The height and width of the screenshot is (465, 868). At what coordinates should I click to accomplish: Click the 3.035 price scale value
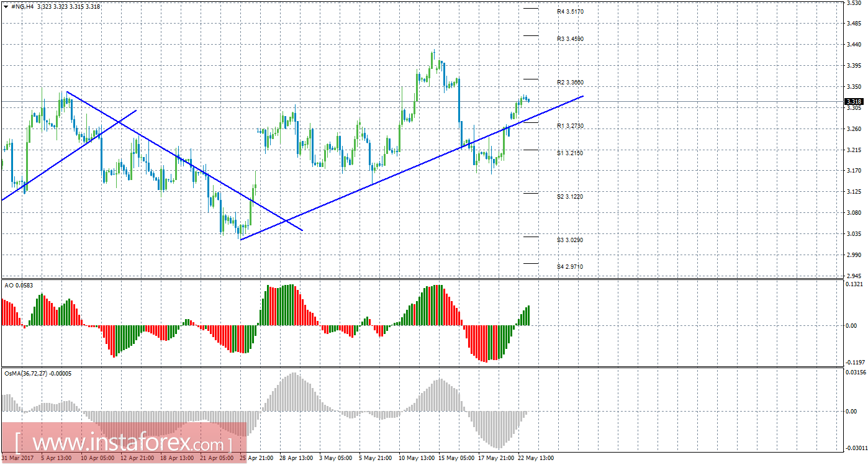[853, 234]
